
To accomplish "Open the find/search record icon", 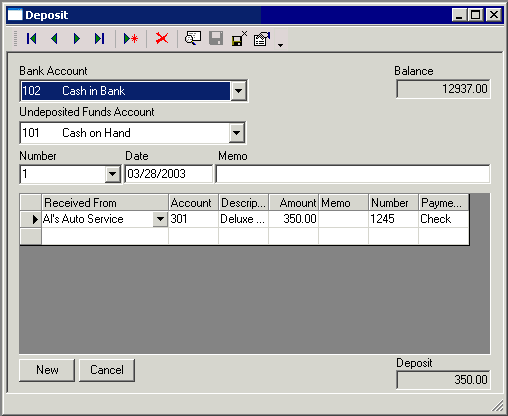I will pos(193,39).
